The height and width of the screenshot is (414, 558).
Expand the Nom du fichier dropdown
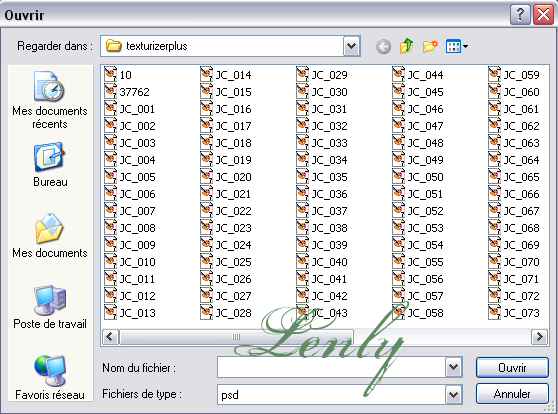[x=453, y=367]
